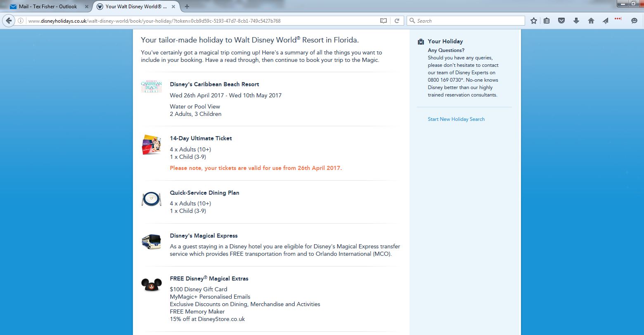This screenshot has width=644, height=335.
Task: Open the Downloads arrow panel
Action: point(576,21)
